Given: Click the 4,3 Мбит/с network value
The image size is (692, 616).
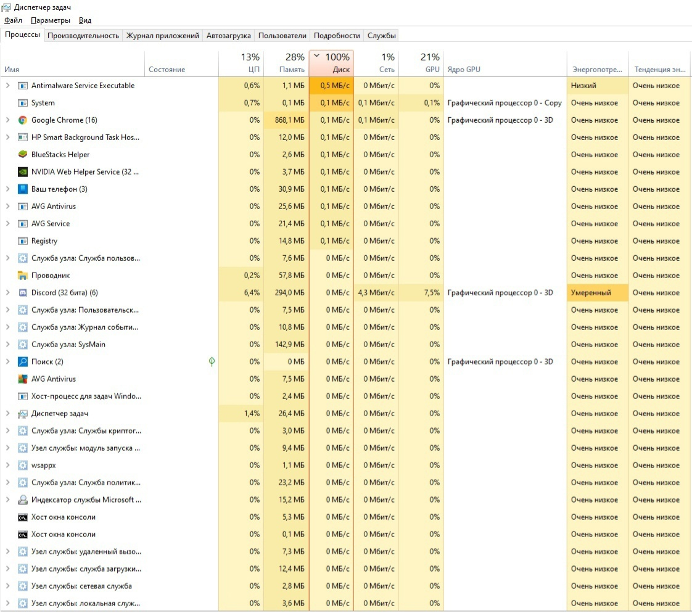Looking at the screenshot, I should tap(376, 292).
